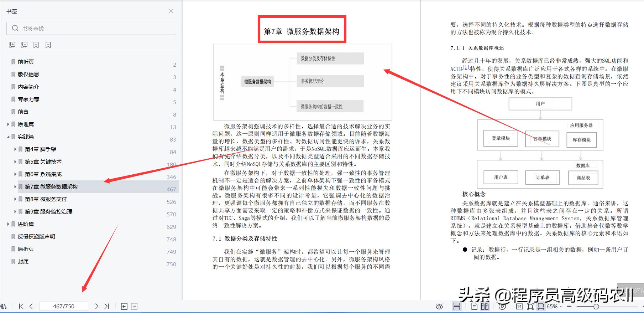
Task: Click the 7.1 数据分类及存储特性 heading
Action: (x=245, y=238)
